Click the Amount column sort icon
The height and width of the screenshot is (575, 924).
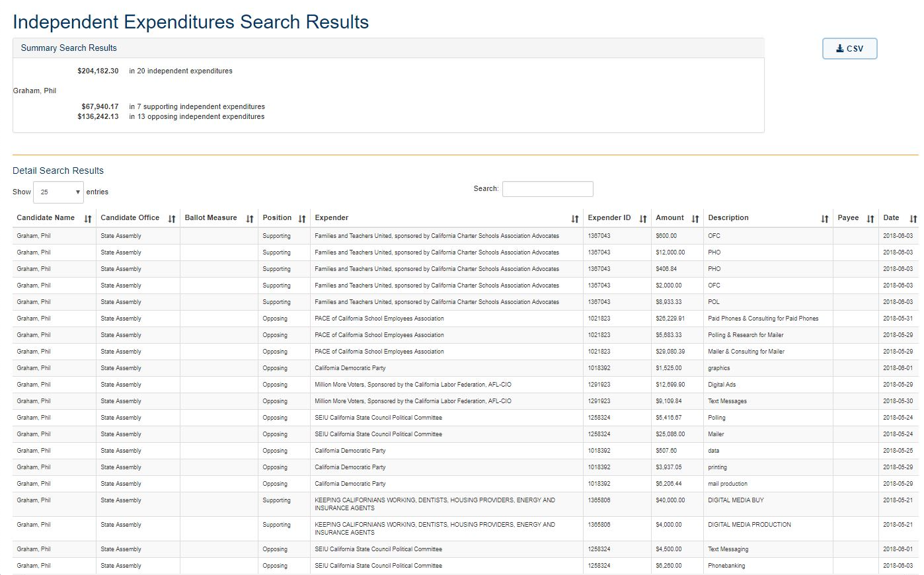pos(695,219)
